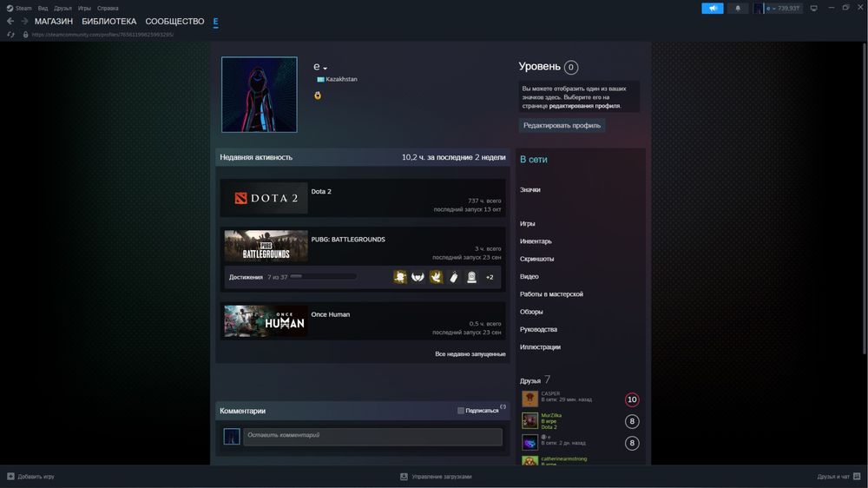868x488 pixels.
Task: View first PUBG achievement icon
Action: click(x=400, y=277)
